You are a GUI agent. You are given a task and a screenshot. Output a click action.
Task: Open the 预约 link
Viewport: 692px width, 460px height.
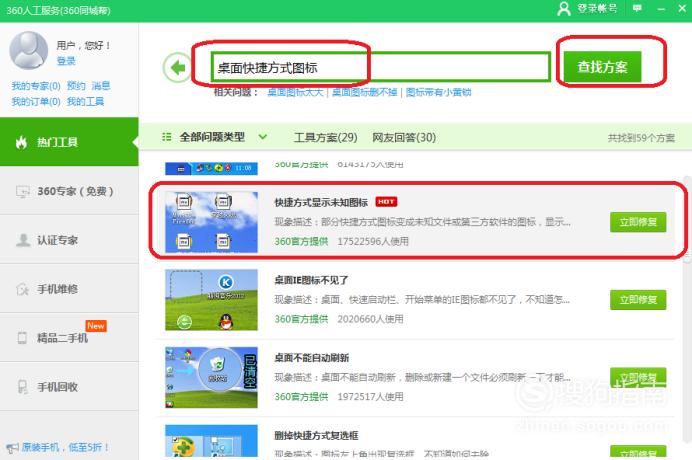pyautogui.click(x=76, y=86)
